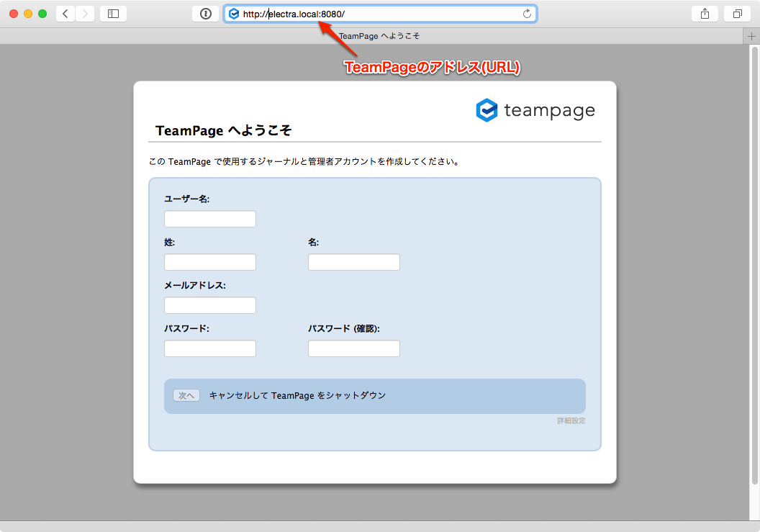Select the TeamPage へようこそ tab
Screen dimensions: 760x532
click(379, 36)
